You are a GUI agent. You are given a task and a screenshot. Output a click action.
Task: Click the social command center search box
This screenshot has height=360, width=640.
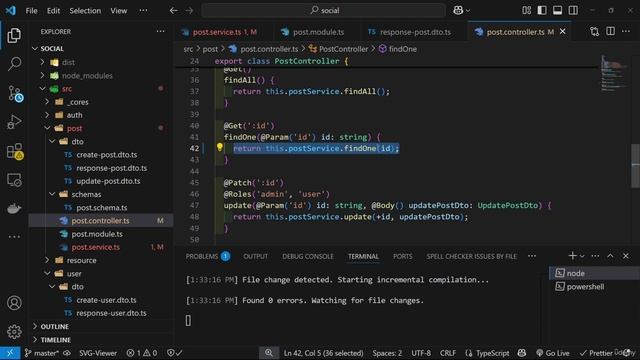click(324, 10)
